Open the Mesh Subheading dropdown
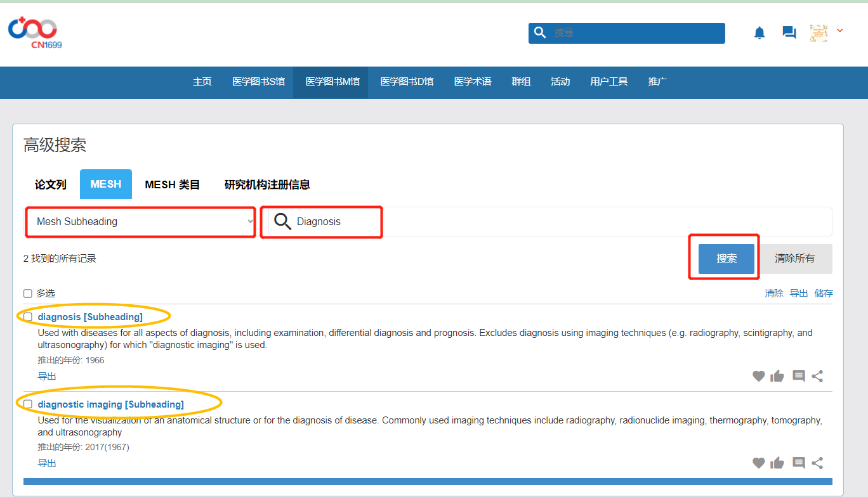 coord(140,222)
